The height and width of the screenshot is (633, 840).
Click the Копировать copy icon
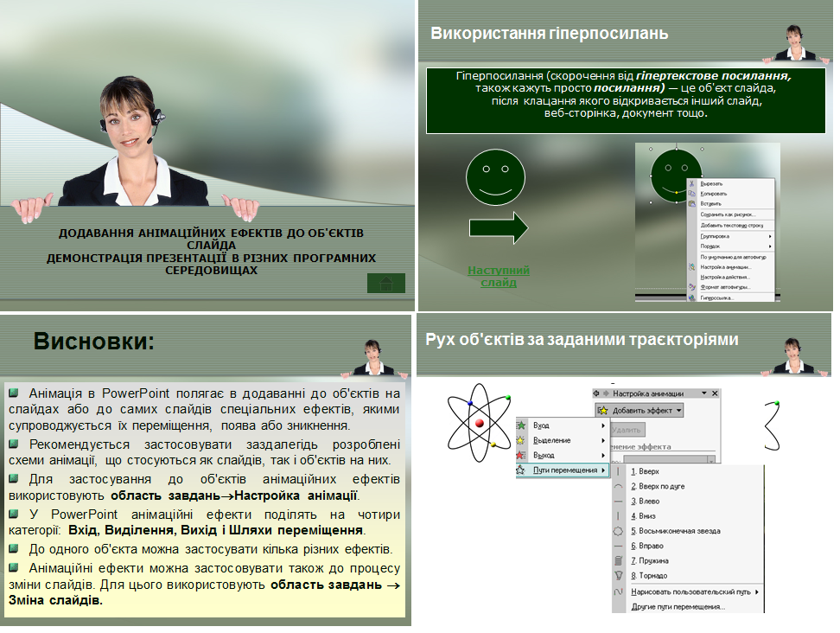pos(690,193)
